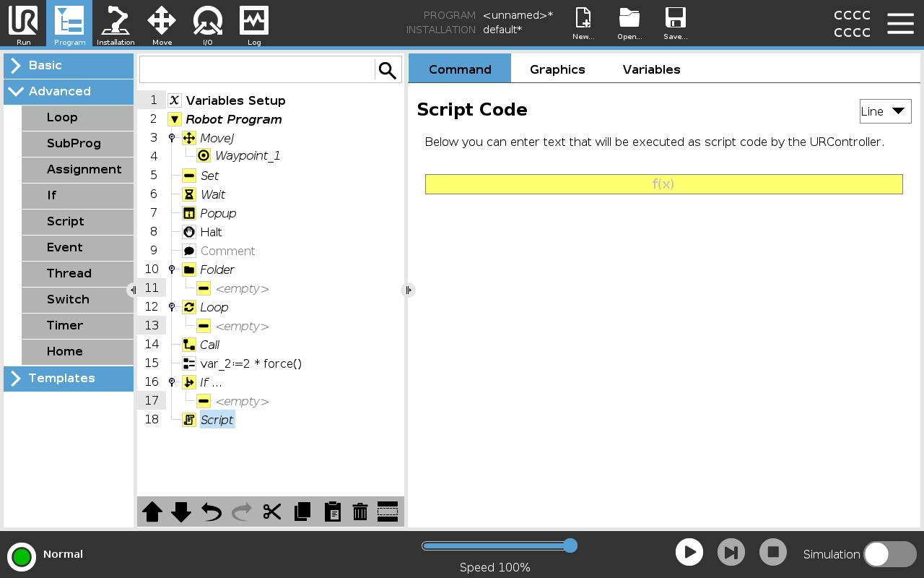Expand the Templates section
This screenshot has width=924, height=578.
pos(69,379)
